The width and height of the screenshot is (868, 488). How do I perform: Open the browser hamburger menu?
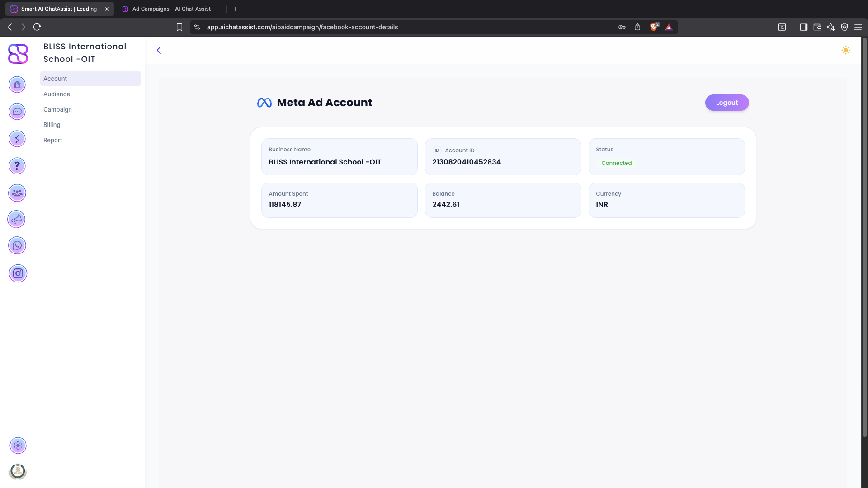tap(858, 27)
